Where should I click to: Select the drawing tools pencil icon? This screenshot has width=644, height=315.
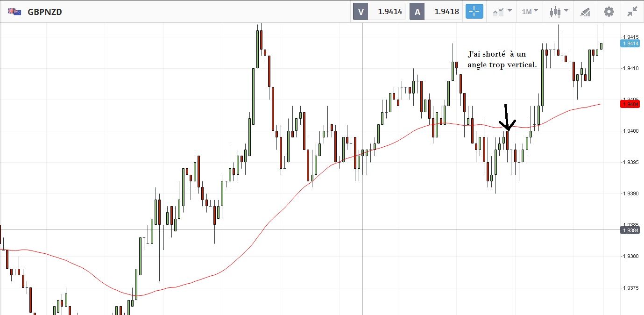click(585, 12)
